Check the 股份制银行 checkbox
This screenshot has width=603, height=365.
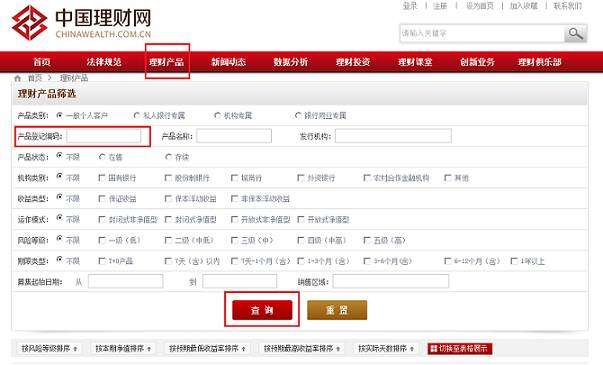point(168,177)
